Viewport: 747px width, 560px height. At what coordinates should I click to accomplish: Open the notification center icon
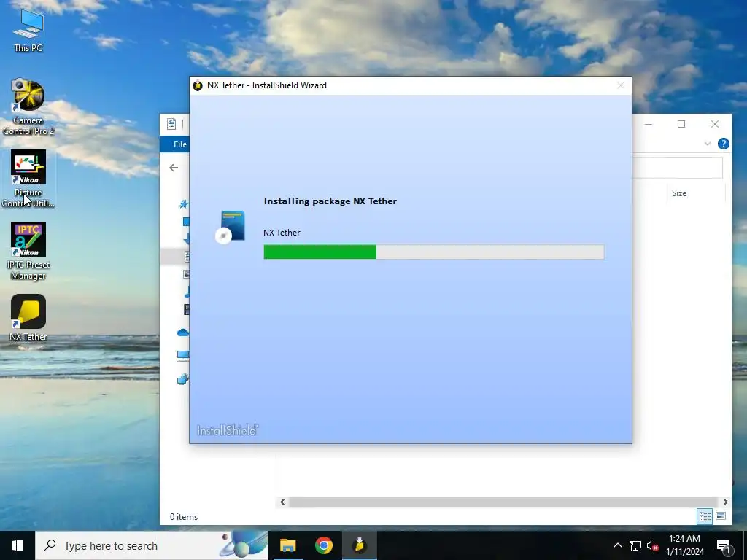click(724, 547)
